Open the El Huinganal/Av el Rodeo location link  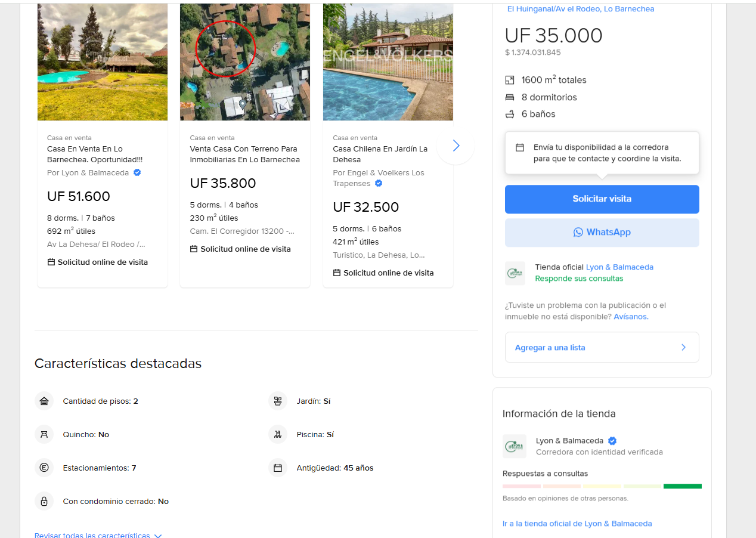coord(580,9)
